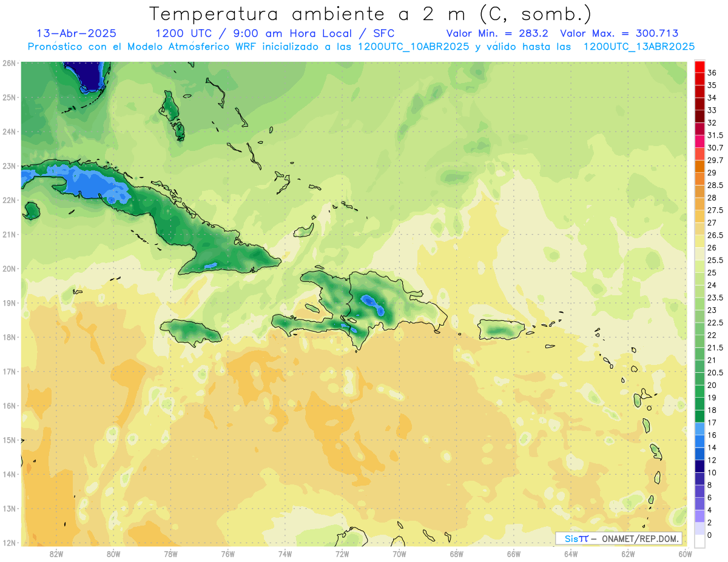Click legend label '21.5'
This screenshot has height=562, width=728.
(x=715, y=347)
